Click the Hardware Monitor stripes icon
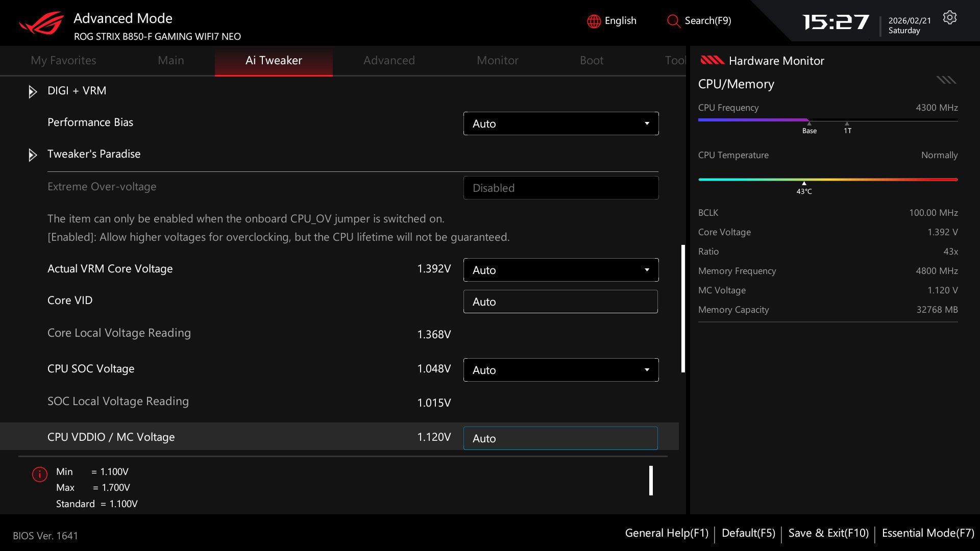The height and width of the screenshot is (551, 980). click(712, 60)
